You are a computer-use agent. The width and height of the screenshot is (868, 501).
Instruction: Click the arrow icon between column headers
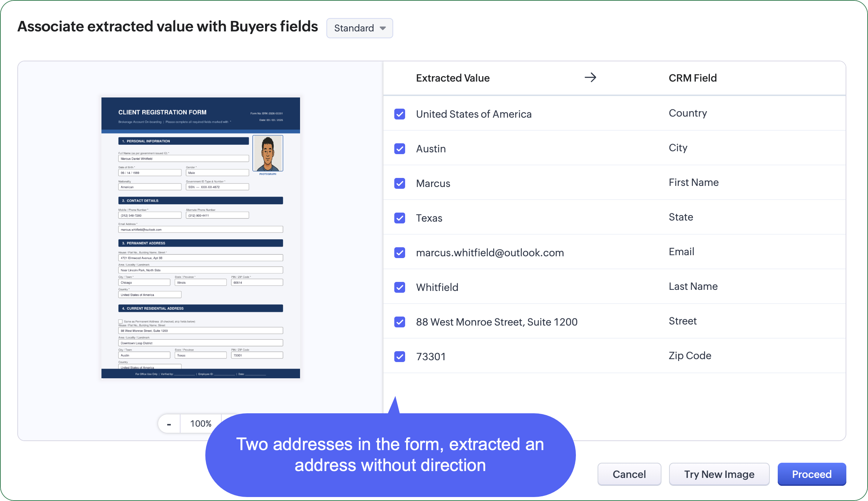point(590,78)
